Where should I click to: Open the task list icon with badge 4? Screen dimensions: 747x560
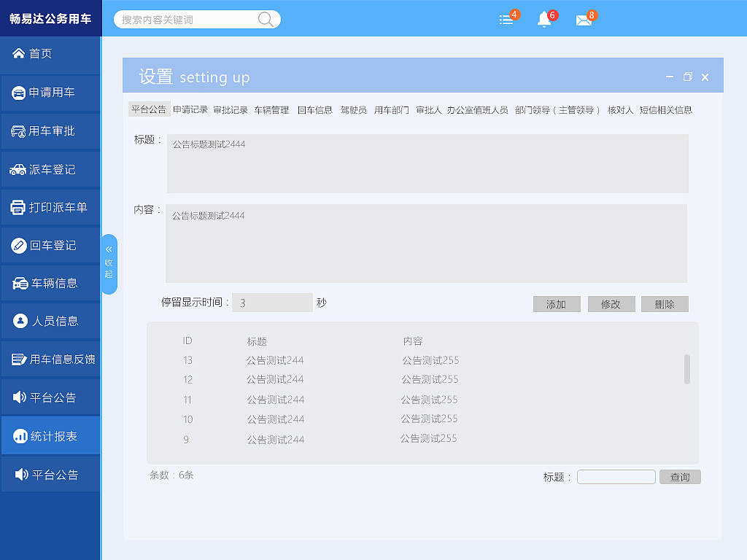pyautogui.click(x=506, y=20)
